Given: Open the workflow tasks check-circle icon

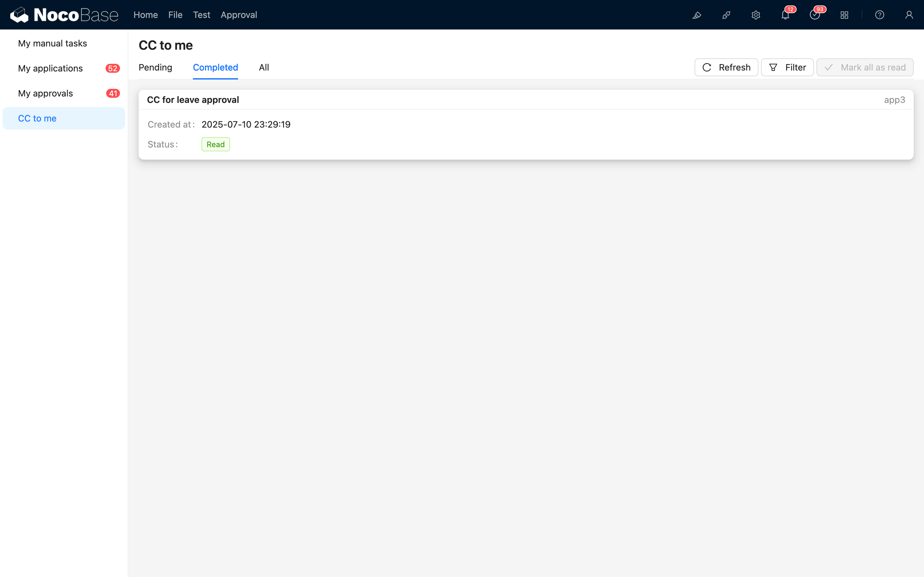Looking at the screenshot, I should coord(814,15).
